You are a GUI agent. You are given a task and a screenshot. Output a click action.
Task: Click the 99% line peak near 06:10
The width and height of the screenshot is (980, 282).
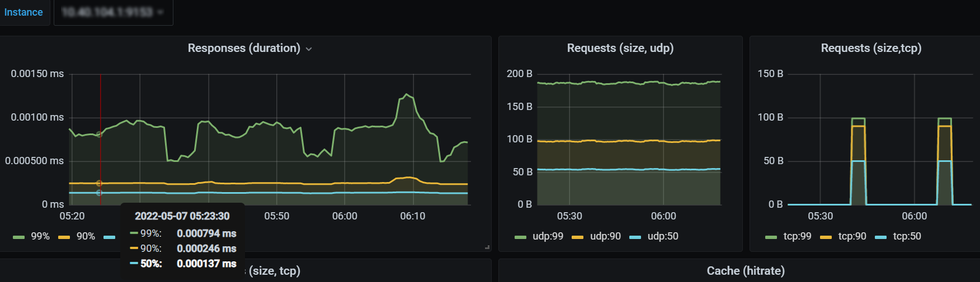click(407, 94)
